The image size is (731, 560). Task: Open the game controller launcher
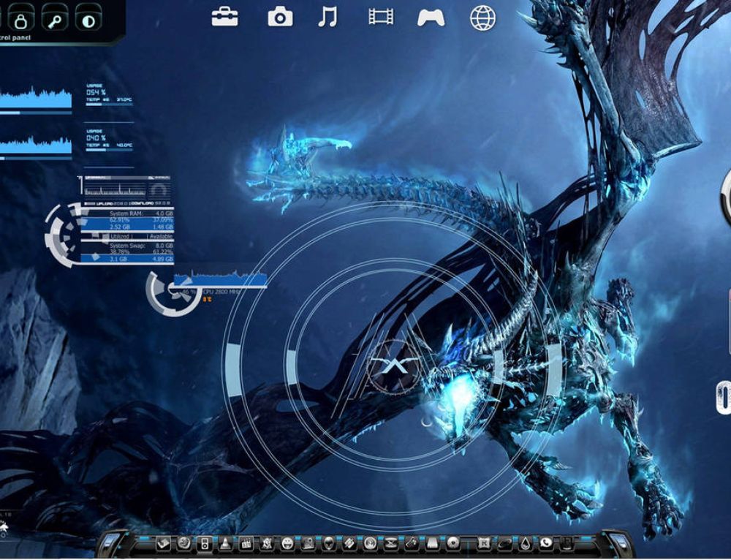pyautogui.click(x=431, y=18)
